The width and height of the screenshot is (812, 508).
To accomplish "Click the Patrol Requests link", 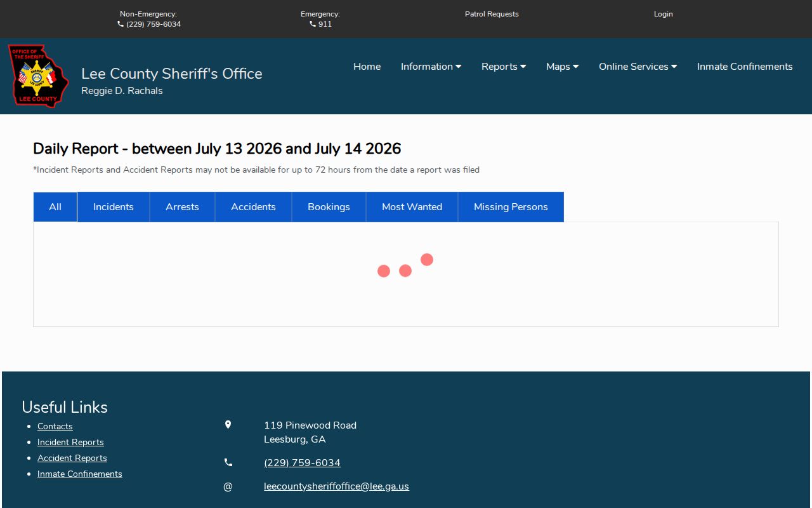I will click(492, 14).
